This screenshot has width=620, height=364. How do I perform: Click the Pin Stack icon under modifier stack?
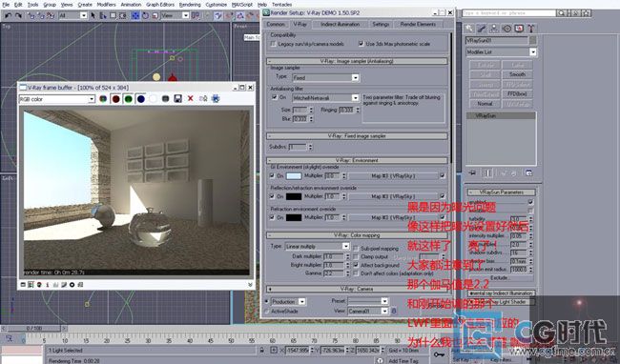pyautogui.click(x=472, y=172)
